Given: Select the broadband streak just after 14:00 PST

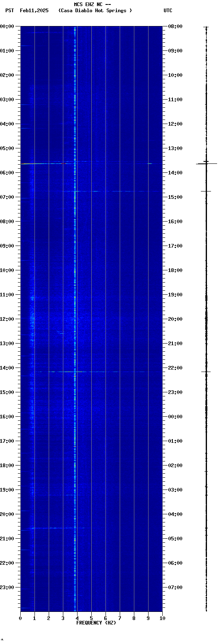Looking at the screenshot, I should (x=97, y=372).
